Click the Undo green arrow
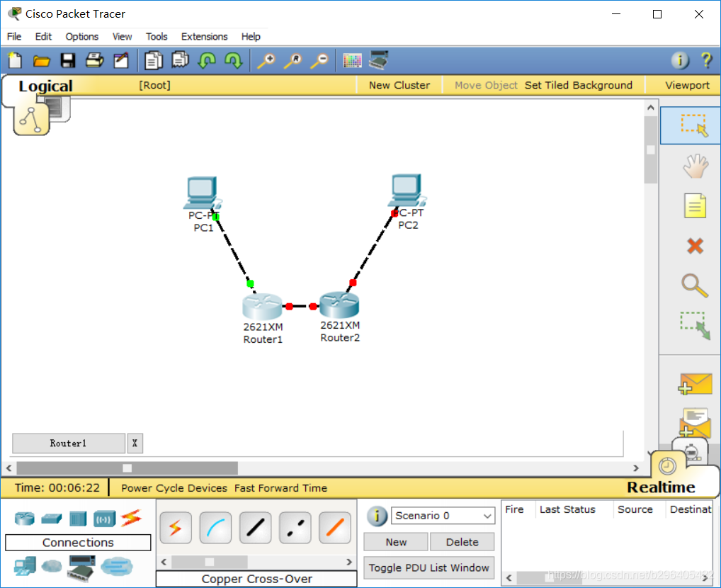 tap(207, 60)
